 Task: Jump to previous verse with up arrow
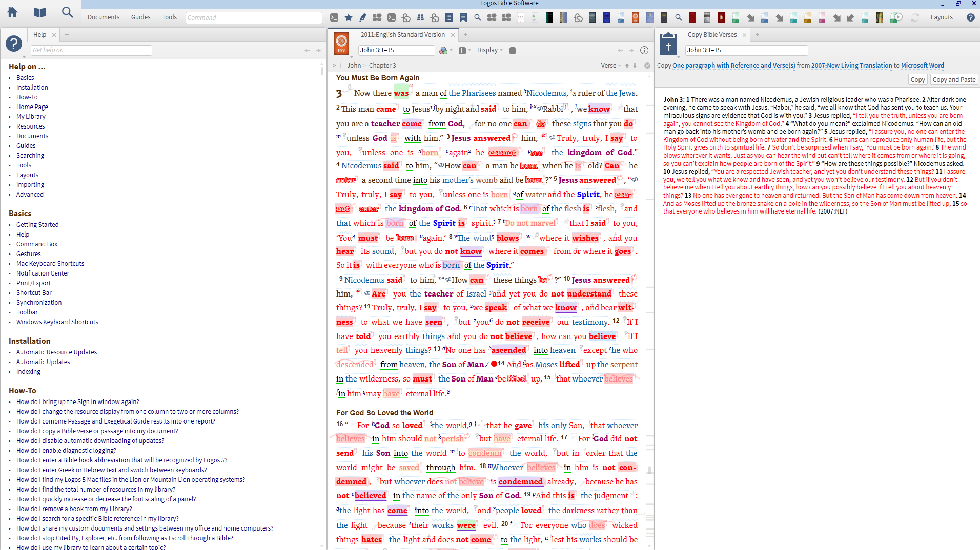tap(627, 66)
